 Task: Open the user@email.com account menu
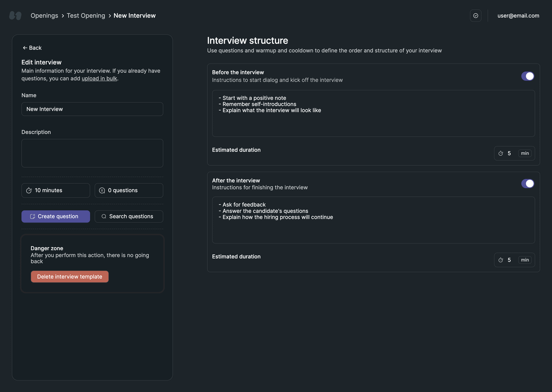(518, 16)
